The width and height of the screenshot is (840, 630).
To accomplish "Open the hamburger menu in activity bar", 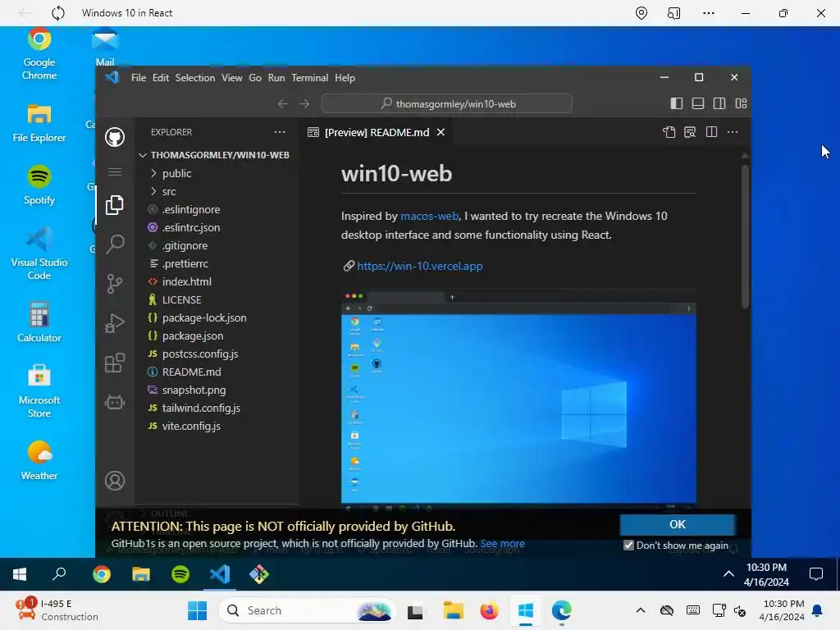I will pyautogui.click(x=115, y=172).
